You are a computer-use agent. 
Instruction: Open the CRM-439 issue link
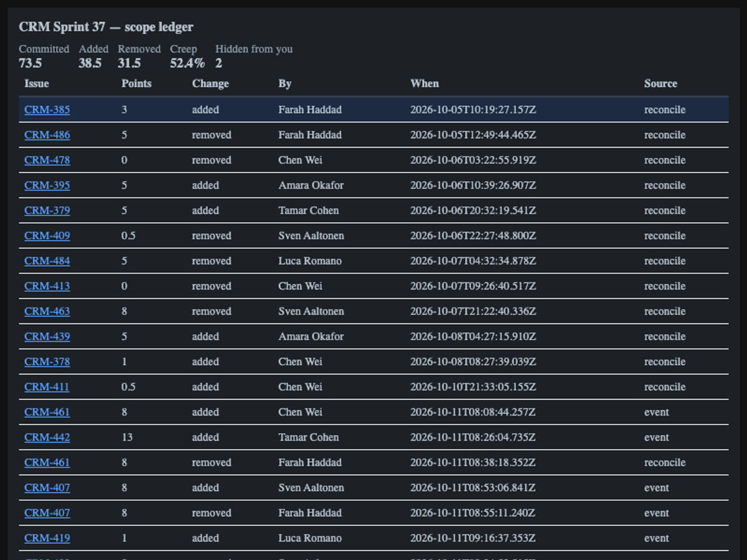click(x=47, y=337)
